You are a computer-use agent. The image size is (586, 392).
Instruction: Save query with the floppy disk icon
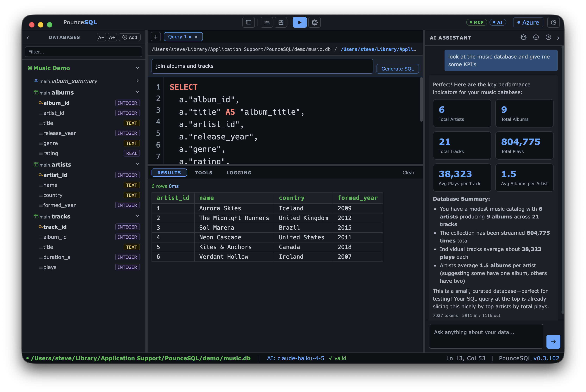[281, 22]
